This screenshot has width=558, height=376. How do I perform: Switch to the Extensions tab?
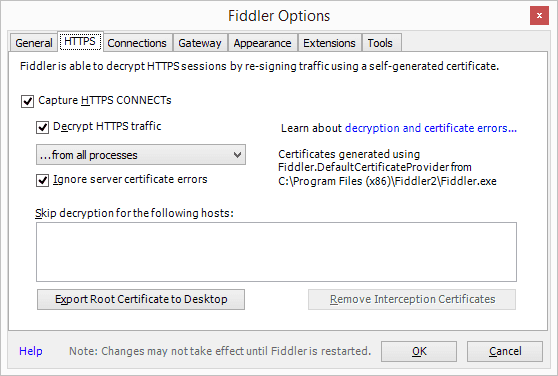click(329, 43)
